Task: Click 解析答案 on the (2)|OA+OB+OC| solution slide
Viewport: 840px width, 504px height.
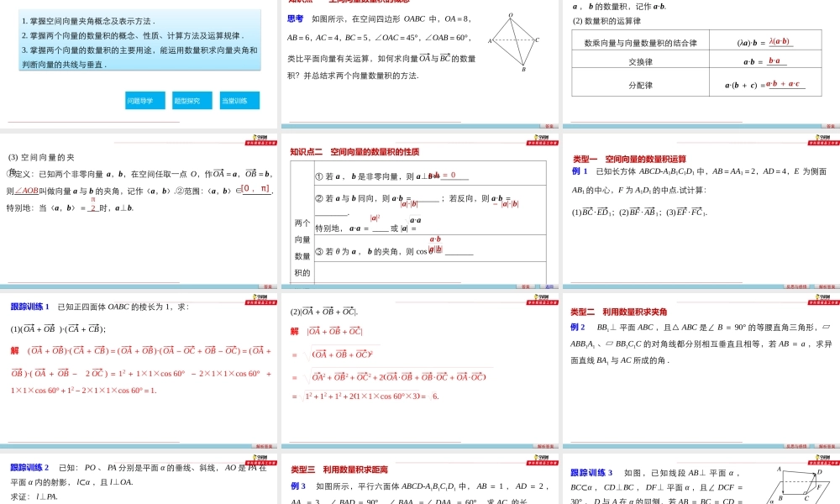Action: coord(545,446)
